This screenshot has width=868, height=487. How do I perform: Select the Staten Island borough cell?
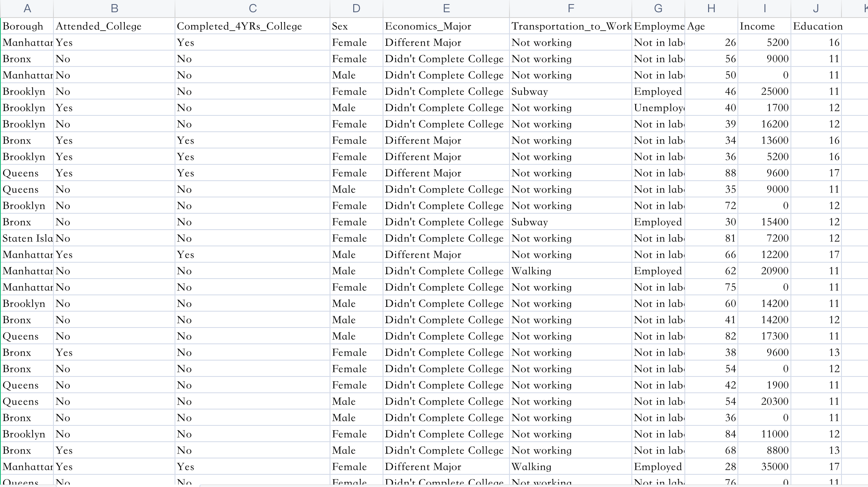(27, 238)
